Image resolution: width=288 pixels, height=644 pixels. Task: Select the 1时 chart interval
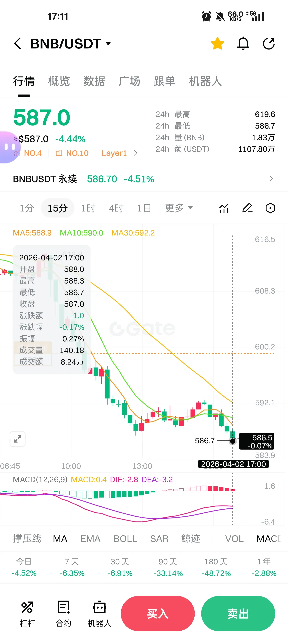88,208
